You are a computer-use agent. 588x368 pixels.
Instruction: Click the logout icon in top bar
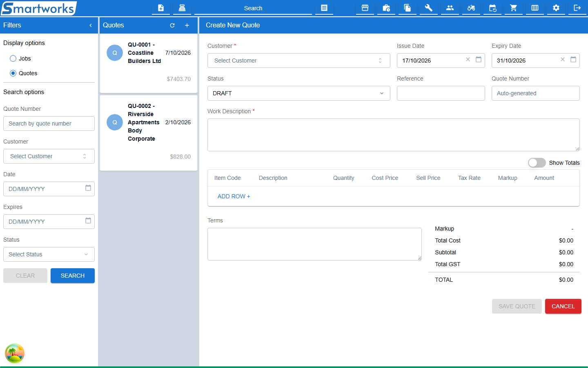[x=577, y=8]
